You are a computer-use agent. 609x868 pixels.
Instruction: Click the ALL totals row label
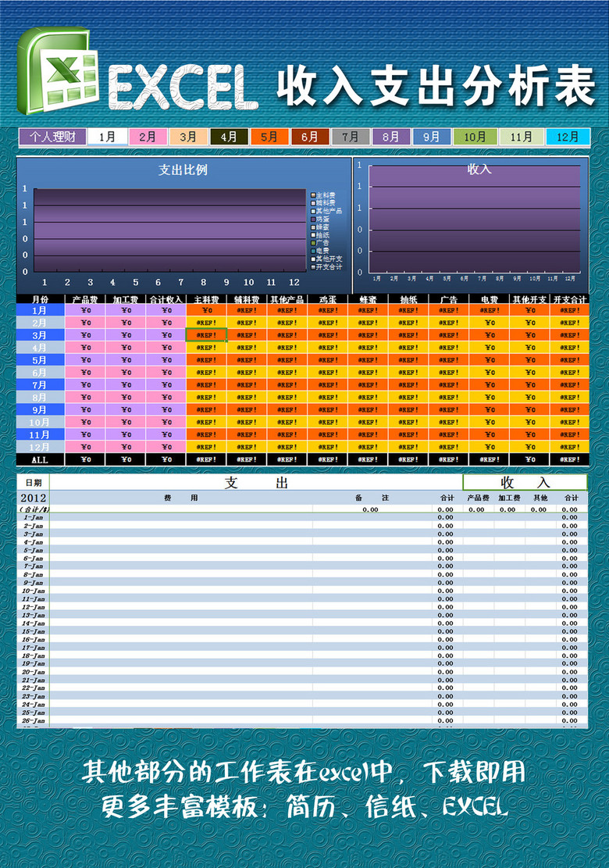(x=40, y=460)
